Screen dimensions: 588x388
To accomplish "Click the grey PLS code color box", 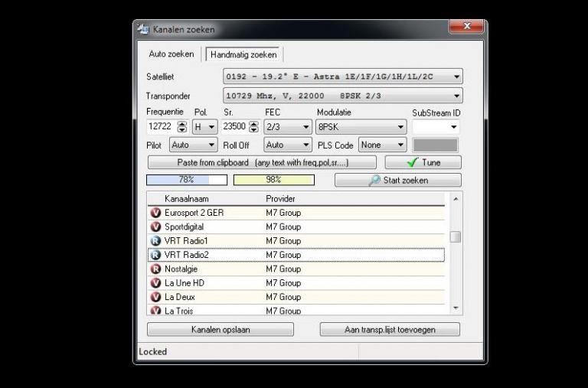I will coord(435,145).
